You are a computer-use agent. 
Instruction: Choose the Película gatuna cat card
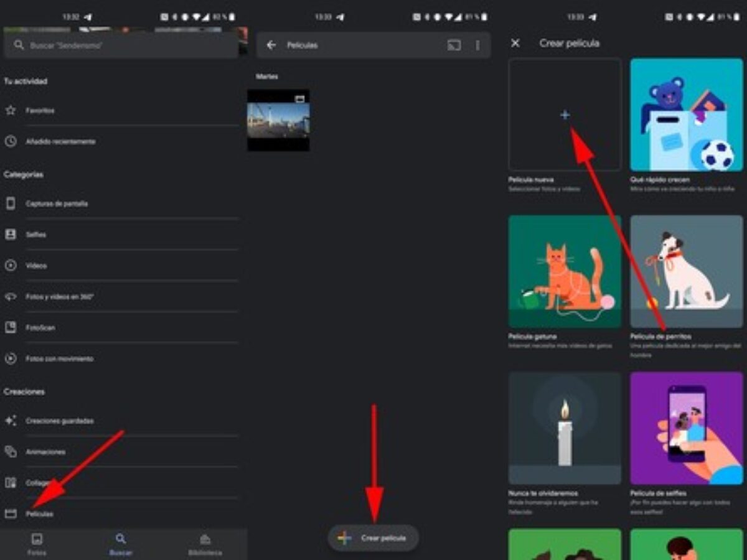pos(565,271)
